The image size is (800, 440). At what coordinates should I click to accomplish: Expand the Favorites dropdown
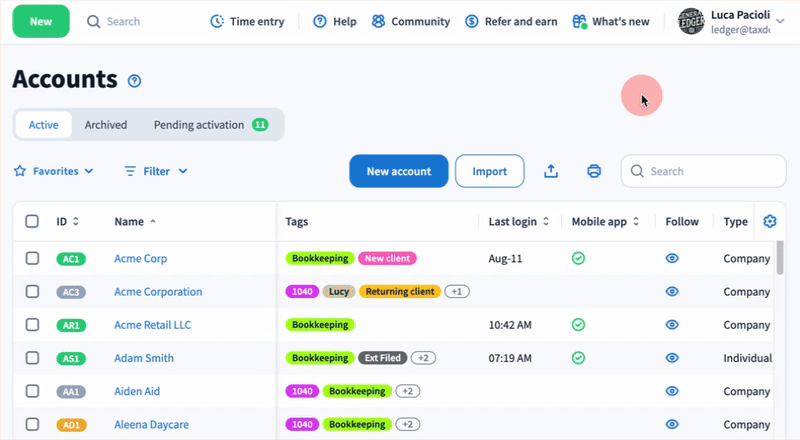click(x=54, y=171)
